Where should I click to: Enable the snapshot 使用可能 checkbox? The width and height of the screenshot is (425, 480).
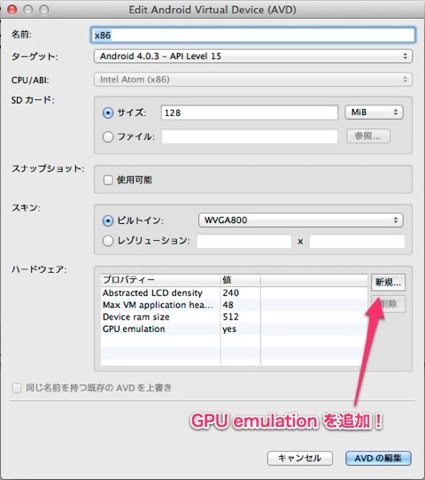click(108, 180)
